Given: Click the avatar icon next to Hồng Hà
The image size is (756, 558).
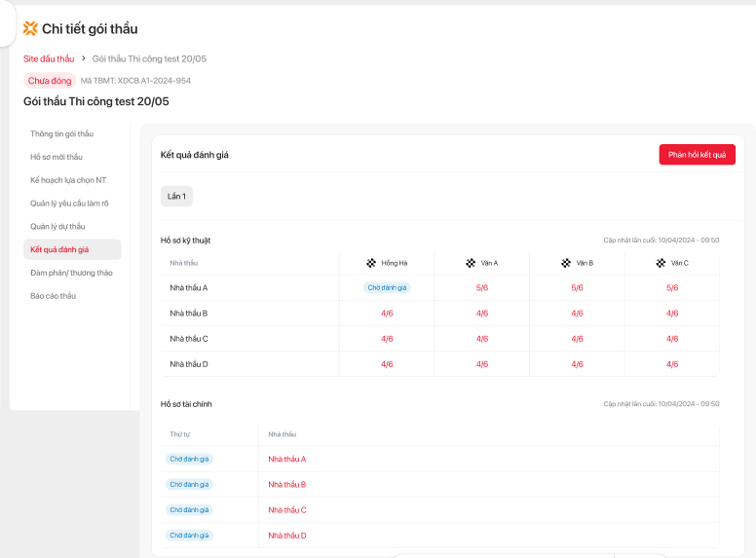Looking at the screenshot, I should pyautogui.click(x=371, y=263).
